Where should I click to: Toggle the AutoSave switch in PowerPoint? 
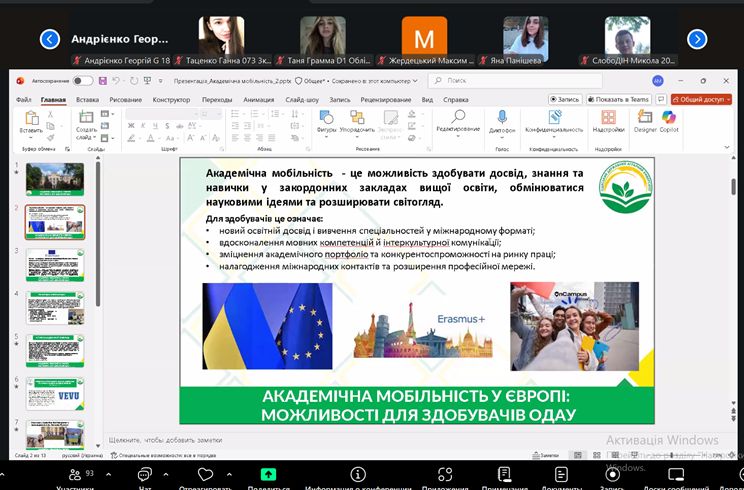(x=82, y=81)
